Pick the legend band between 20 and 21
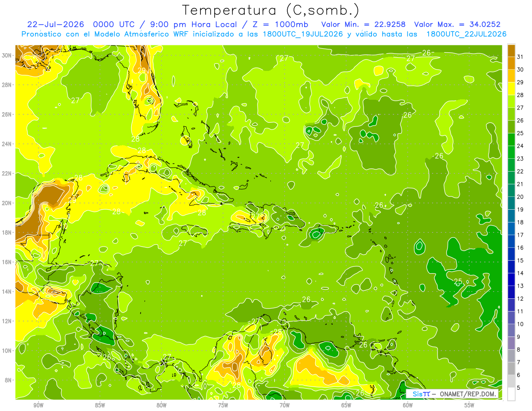The height and width of the screenshot is (411, 532). (x=511, y=190)
